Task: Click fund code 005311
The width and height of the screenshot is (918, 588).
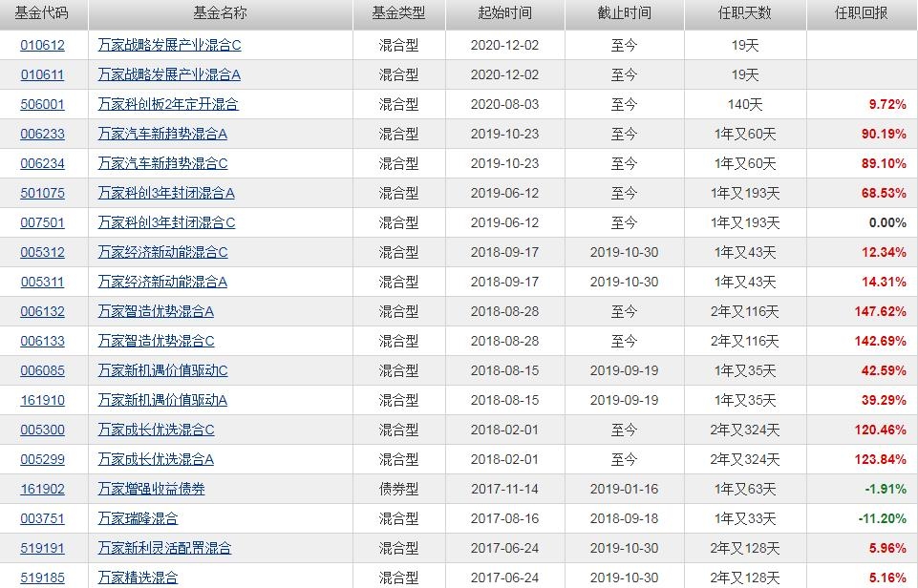Action: pyautogui.click(x=42, y=282)
